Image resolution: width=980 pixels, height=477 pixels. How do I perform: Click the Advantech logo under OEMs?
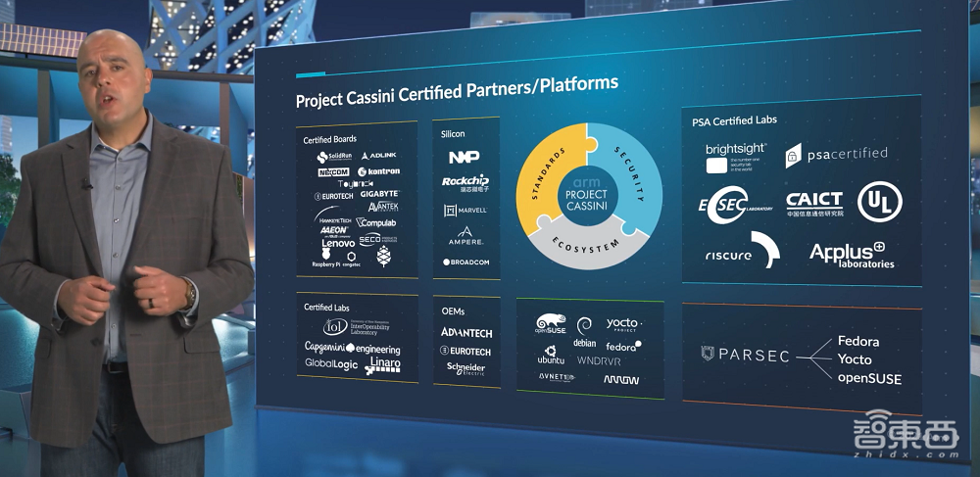click(465, 333)
